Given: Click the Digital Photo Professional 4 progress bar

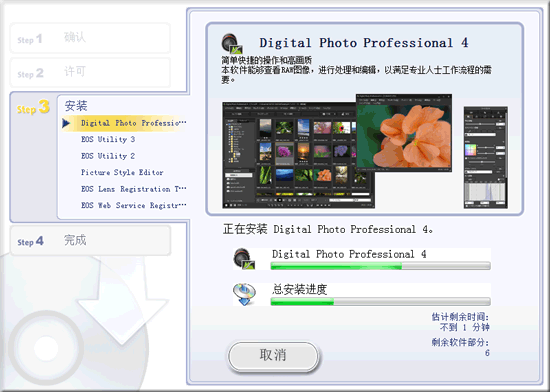Looking at the screenshot, I should pos(381,266).
